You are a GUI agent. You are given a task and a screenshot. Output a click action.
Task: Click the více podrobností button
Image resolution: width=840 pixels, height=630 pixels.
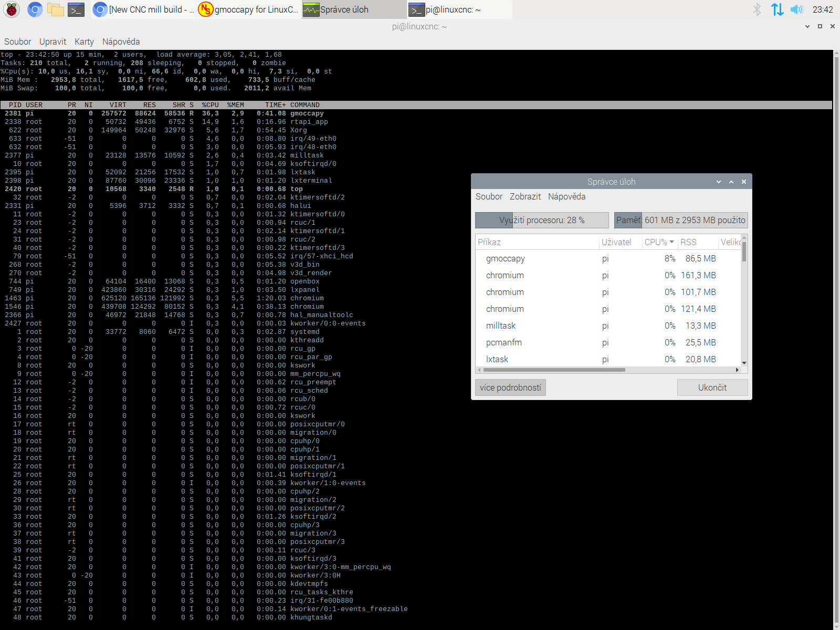click(510, 387)
